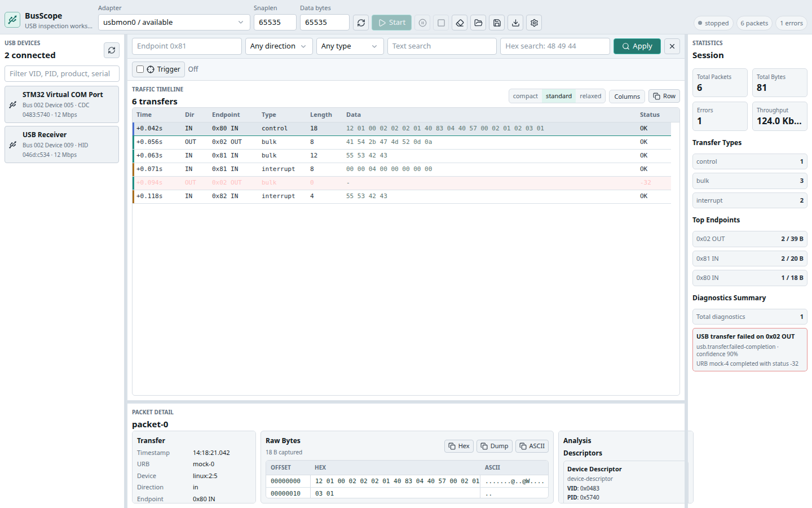Switch row density to relaxed

pos(590,96)
